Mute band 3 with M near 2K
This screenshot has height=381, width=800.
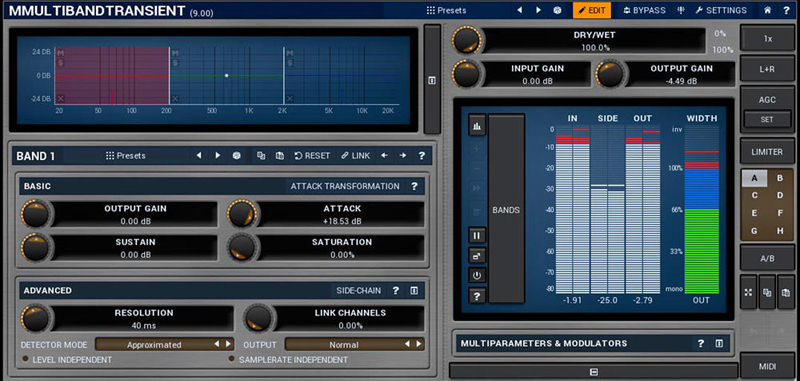pos(290,53)
